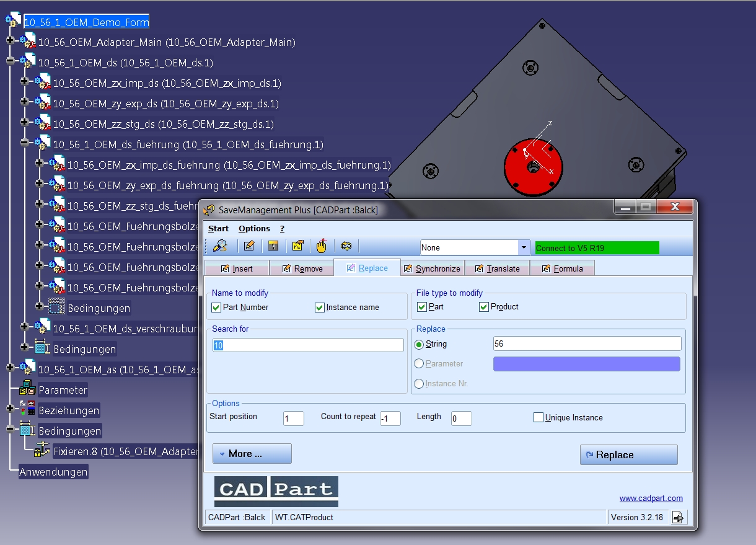Open the Options menu
Image resolution: width=756 pixels, height=545 pixels.
tap(254, 228)
